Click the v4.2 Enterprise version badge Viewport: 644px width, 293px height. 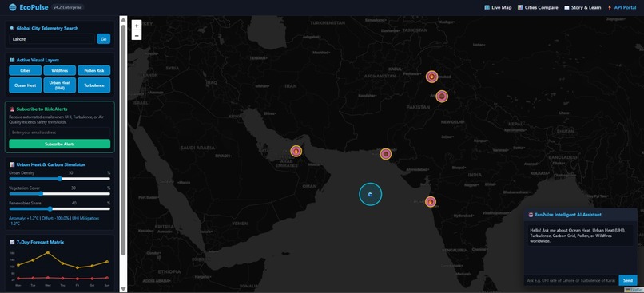click(68, 7)
